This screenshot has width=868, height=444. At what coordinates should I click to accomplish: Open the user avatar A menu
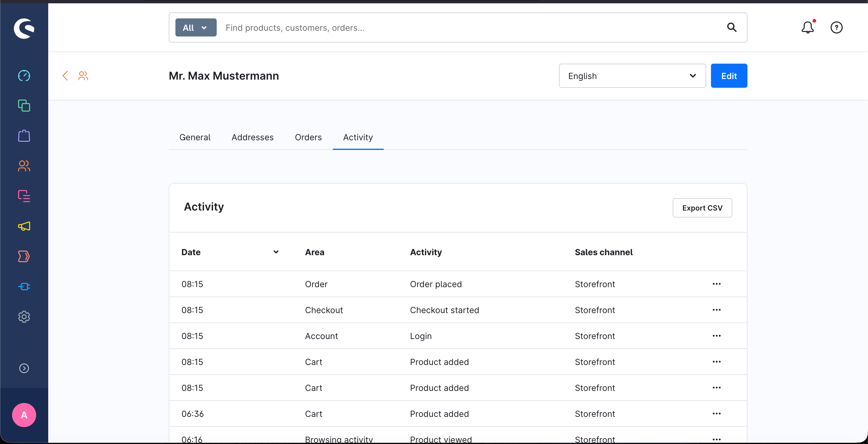24,415
